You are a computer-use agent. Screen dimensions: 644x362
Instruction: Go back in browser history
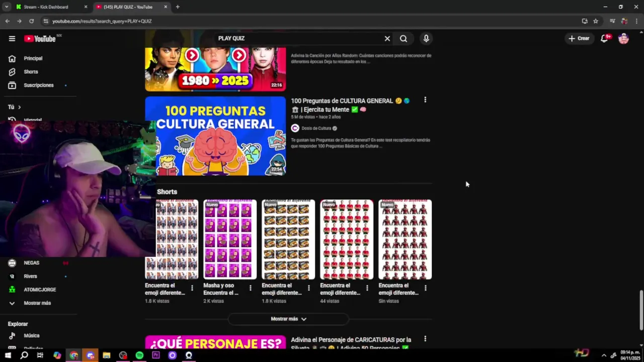(x=7, y=21)
